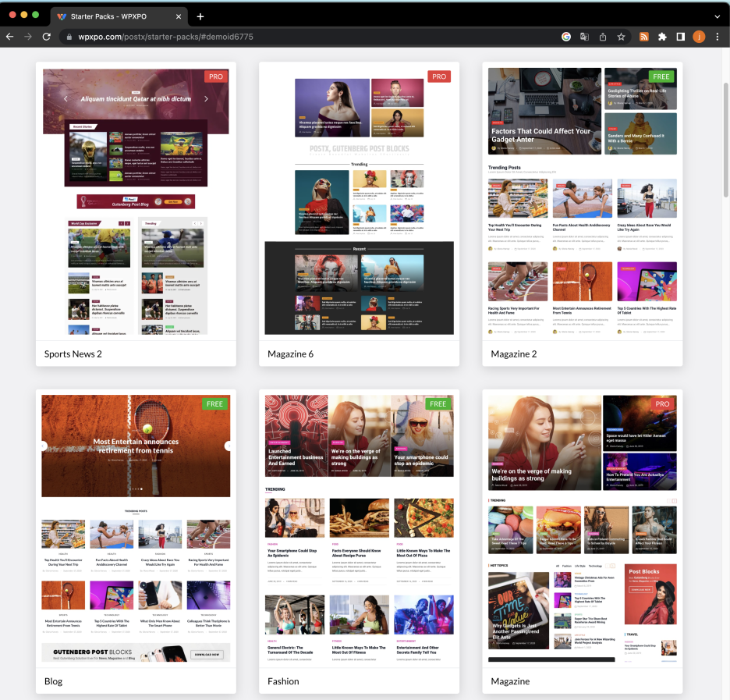This screenshot has height=700, width=730.
Task: Open the Extensions puzzle piece icon
Action: coord(662,37)
